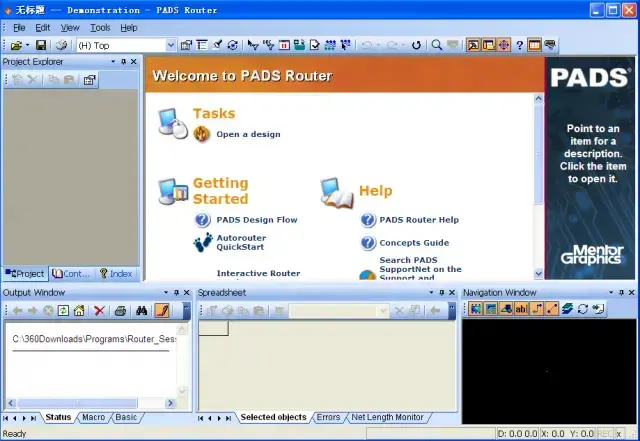Switch to the Net Length Monitor tab
Viewport: 640px width, 441px height.
(x=387, y=417)
